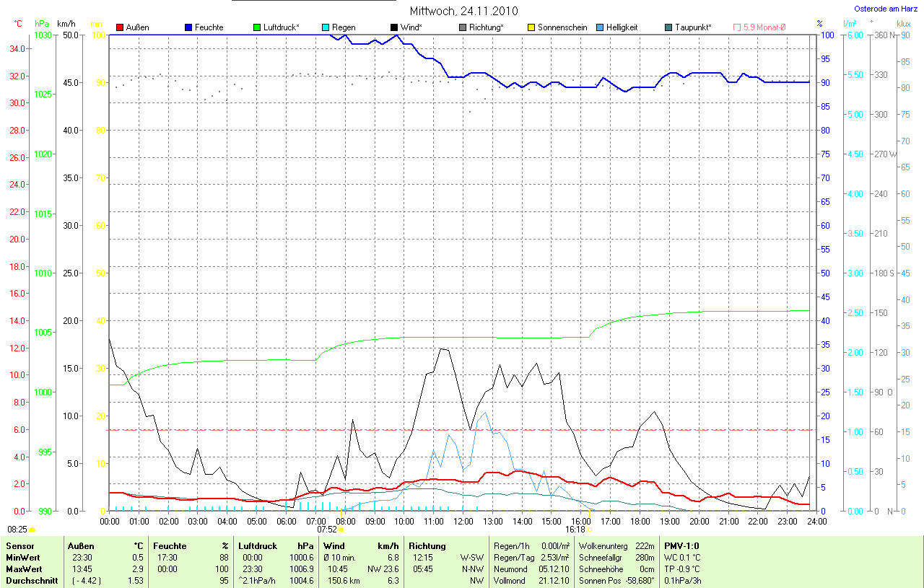Click the PMV-1:0 label in stats
Viewport: 924px width, 588px height.
(681, 546)
